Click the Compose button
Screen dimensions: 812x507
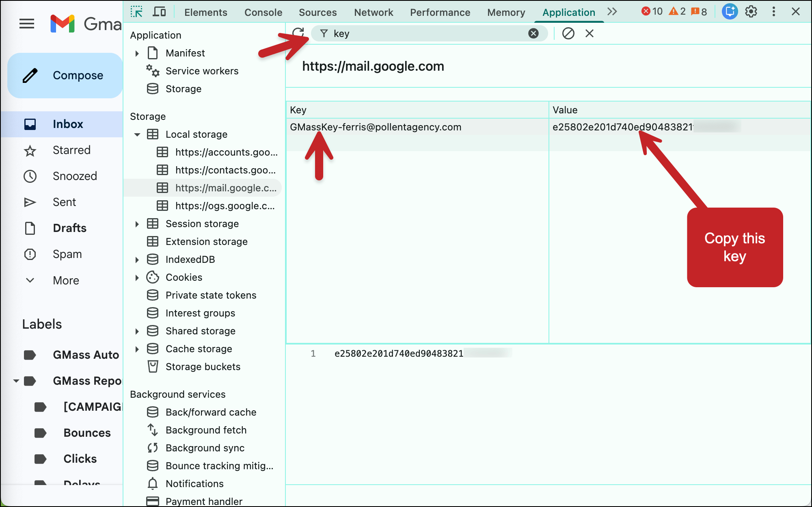(x=65, y=76)
